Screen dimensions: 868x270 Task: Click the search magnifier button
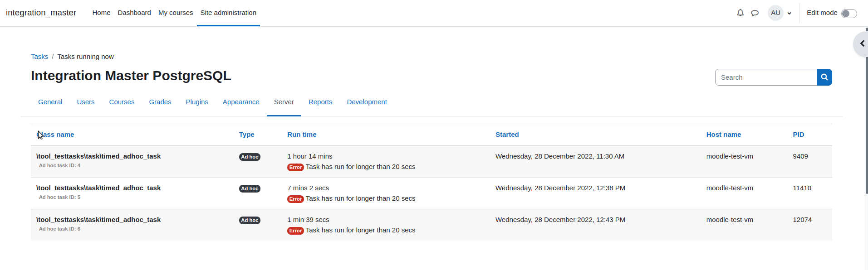point(824,77)
